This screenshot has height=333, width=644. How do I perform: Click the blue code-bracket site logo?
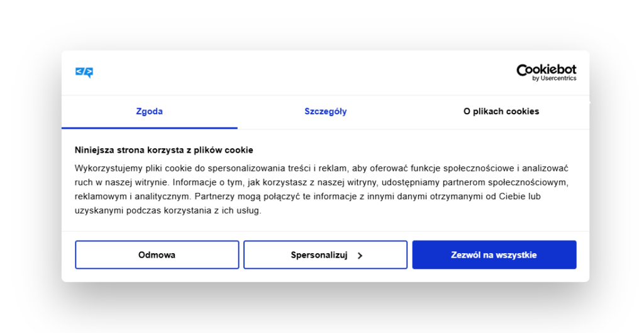tap(84, 72)
